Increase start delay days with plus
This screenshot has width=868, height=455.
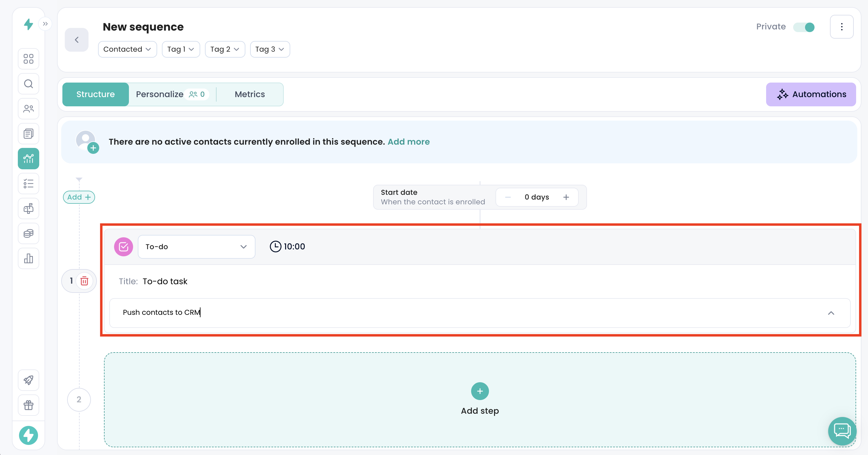point(566,198)
